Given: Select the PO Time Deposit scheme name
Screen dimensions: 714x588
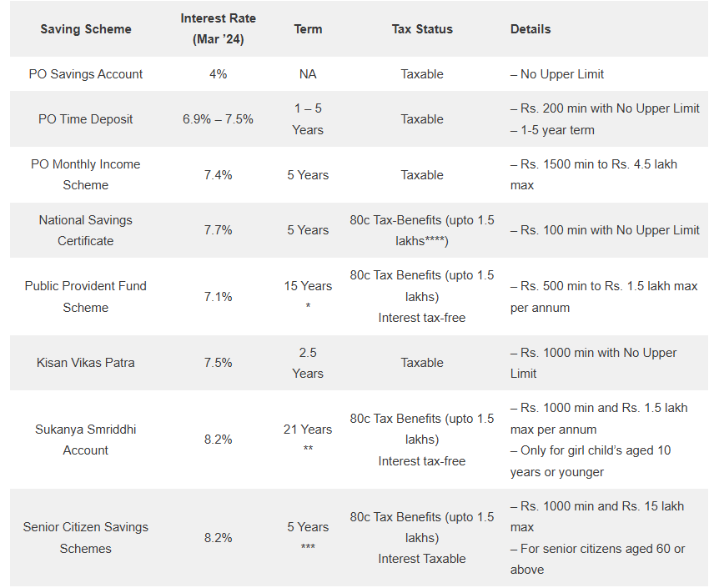Looking at the screenshot, I should [x=86, y=119].
